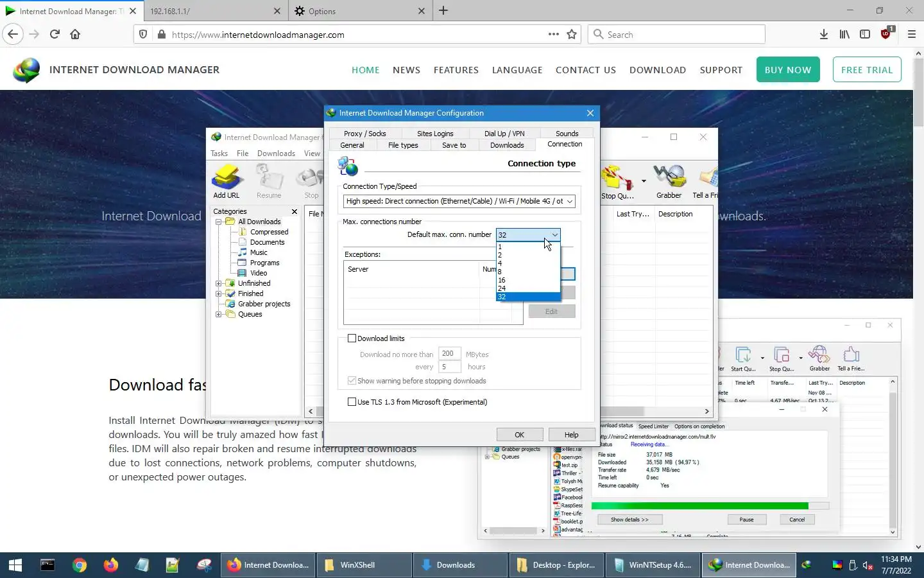
Task: Open the Tasks menu in IDM window
Action: pos(219,153)
